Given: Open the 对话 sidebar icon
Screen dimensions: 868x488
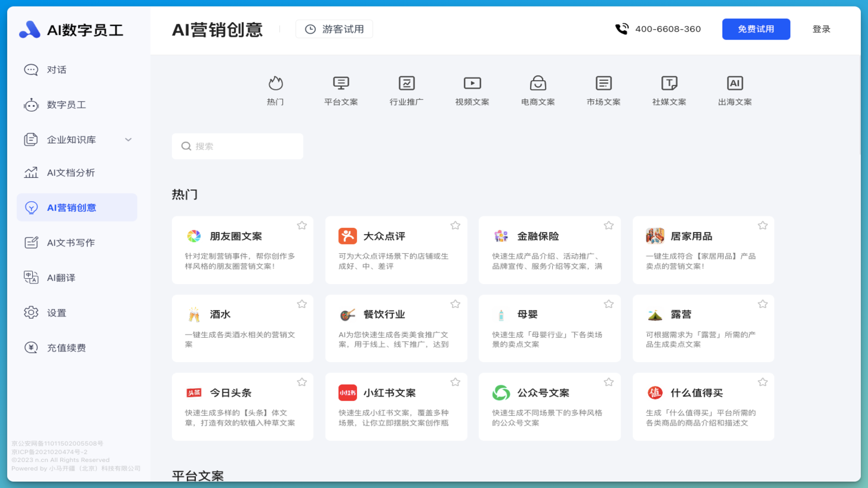Looking at the screenshot, I should pos(31,69).
